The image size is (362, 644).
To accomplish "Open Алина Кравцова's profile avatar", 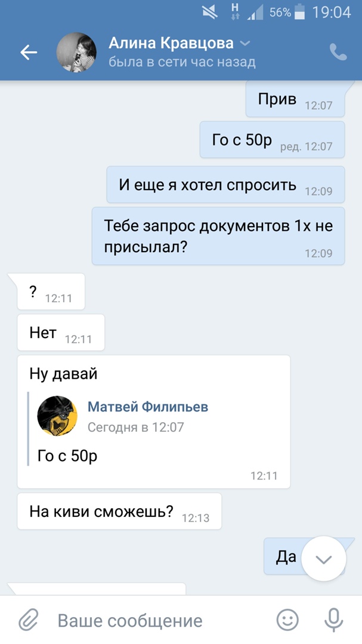I will (76, 52).
